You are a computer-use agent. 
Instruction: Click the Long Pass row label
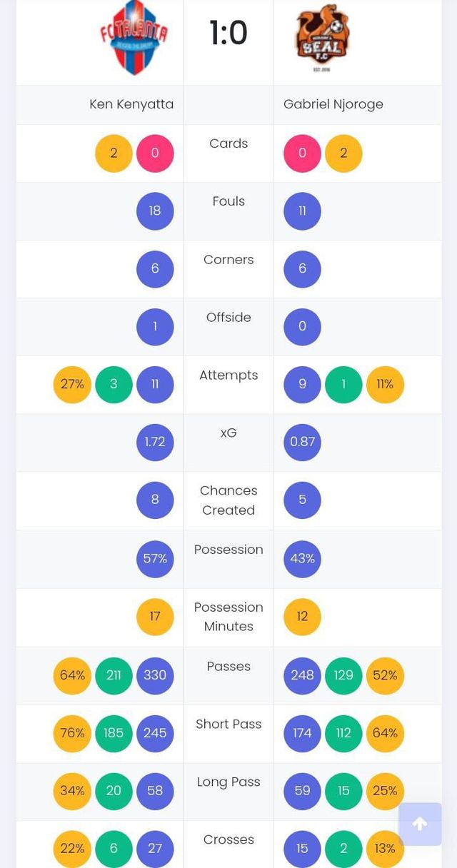[228, 782]
